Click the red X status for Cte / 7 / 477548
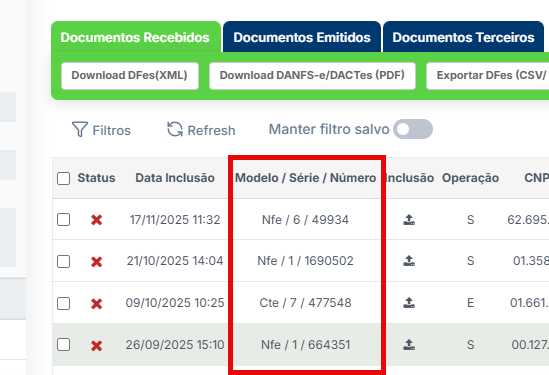 tap(97, 304)
